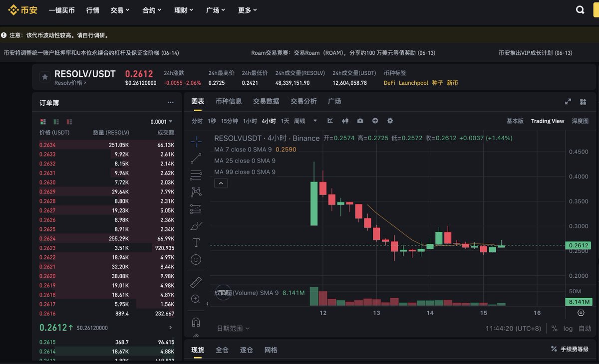Viewport: 599px width, 364px height.
Task: Open chart settings gear icon
Action: (390, 121)
